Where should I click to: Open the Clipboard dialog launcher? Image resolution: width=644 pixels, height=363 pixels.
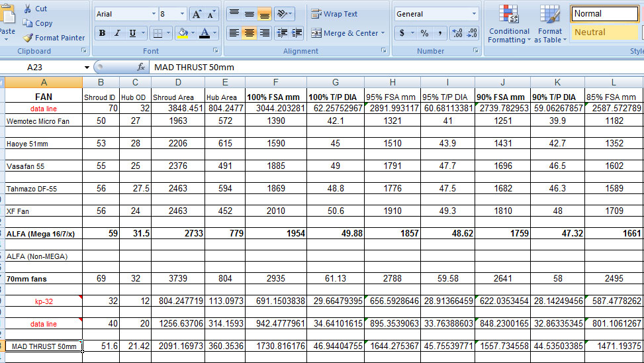(x=84, y=50)
